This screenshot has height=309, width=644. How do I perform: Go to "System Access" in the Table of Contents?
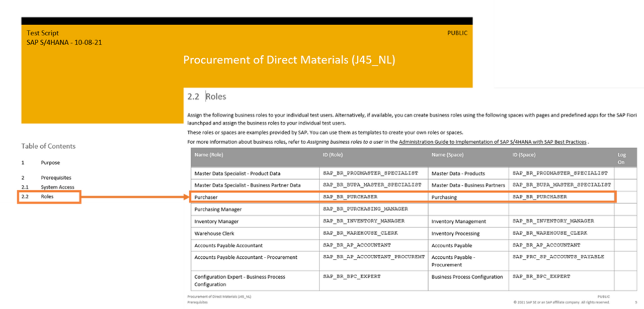point(57,187)
